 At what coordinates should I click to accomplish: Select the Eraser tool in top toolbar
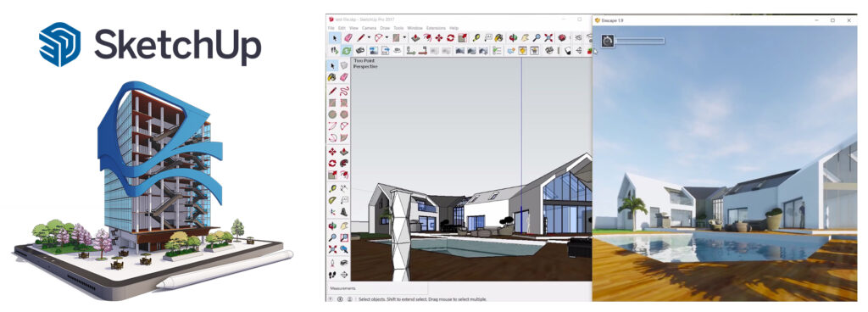point(348,37)
